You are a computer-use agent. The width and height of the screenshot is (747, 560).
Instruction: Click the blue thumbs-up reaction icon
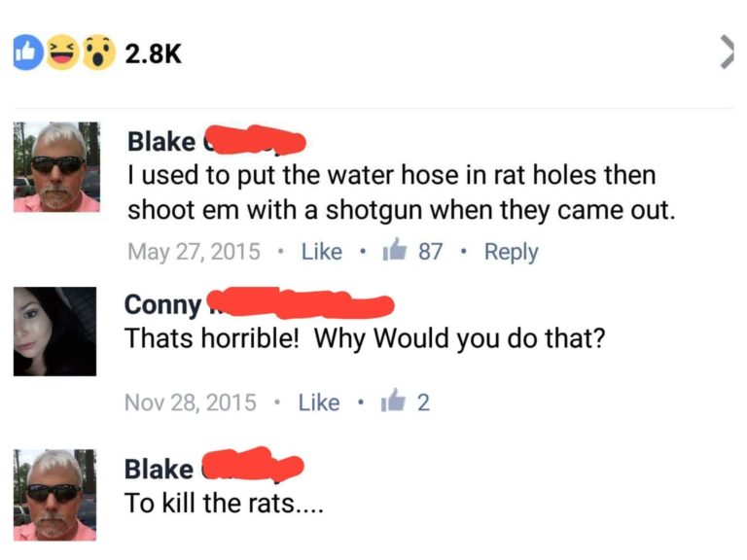pos(27,52)
